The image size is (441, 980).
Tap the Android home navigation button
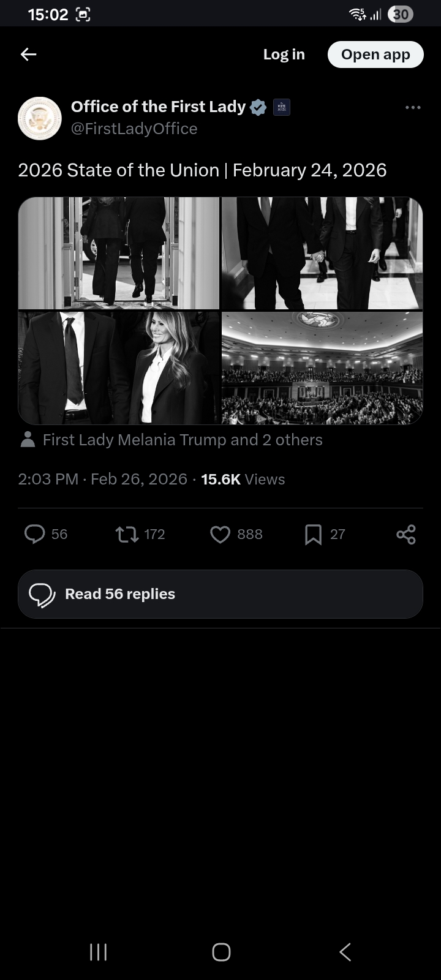pyautogui.click(x=221, y=952)
